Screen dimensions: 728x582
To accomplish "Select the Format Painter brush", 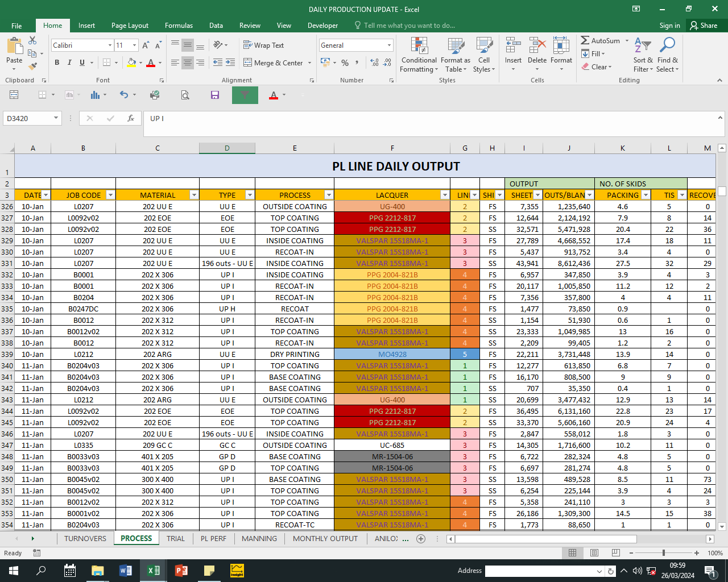I will (x=32, y=66).
